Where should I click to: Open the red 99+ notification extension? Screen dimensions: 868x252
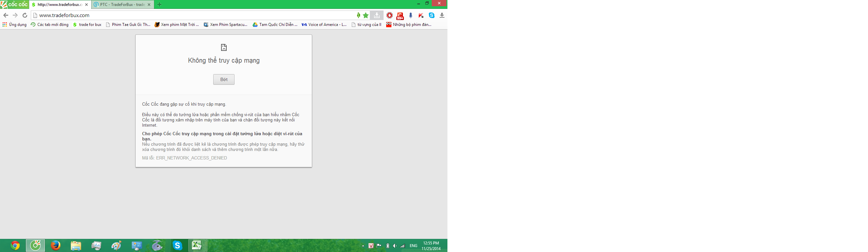pyautogui.click(x=400, y=15)
